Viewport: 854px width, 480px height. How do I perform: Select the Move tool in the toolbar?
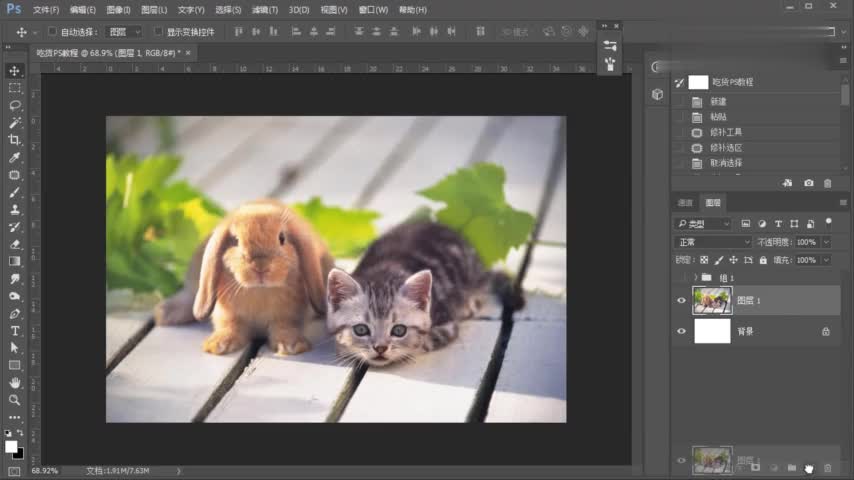click(15, 71)
